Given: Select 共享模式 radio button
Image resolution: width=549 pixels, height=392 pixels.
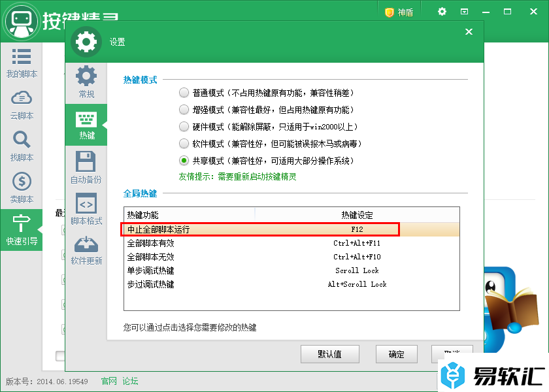Looking at the screenshot, I should click(x=184, y=161).
